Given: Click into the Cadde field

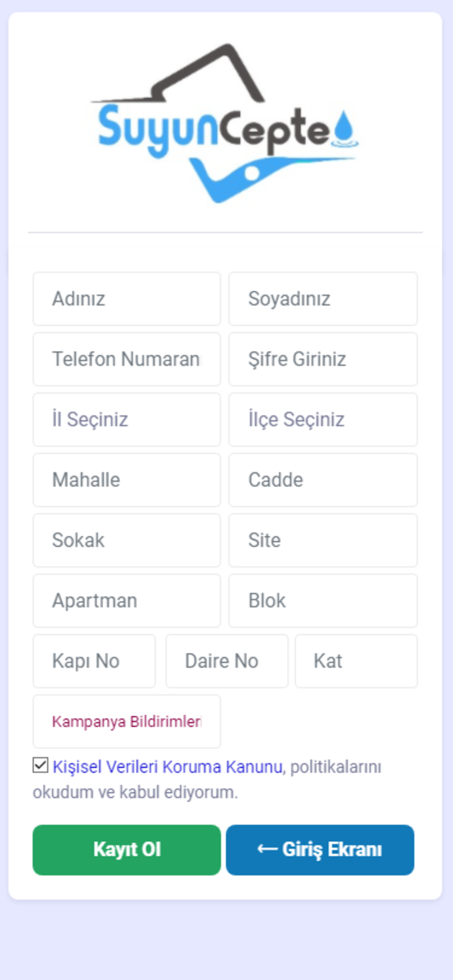Looking at the screenshot, I should (323, 480).
